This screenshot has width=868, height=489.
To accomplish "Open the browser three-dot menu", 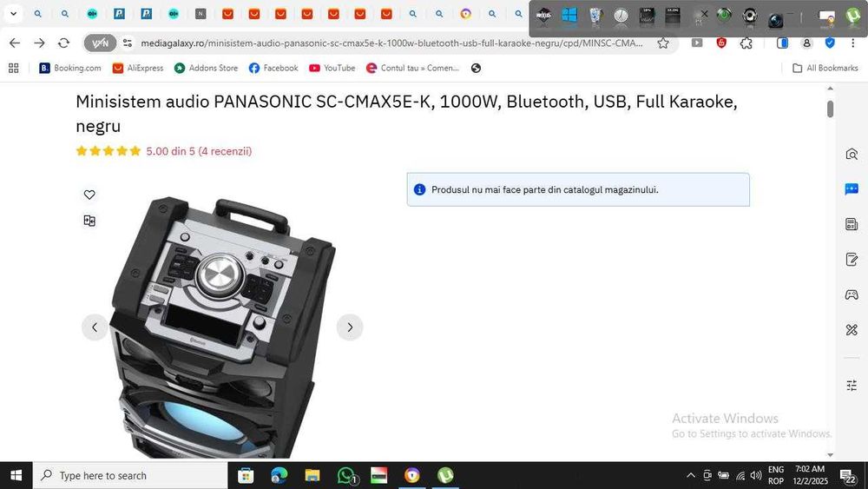I will [853, 43].
